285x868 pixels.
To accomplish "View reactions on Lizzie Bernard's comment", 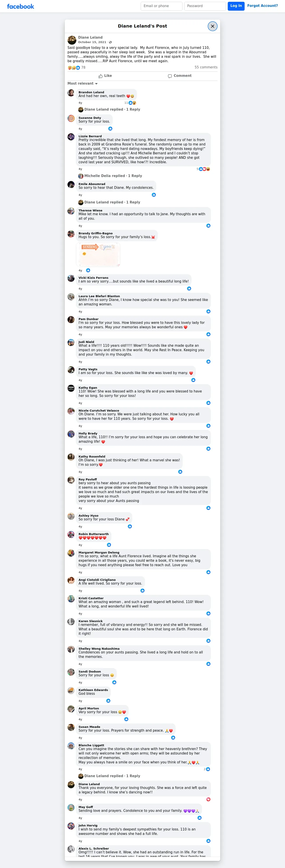I will point(204,169).
